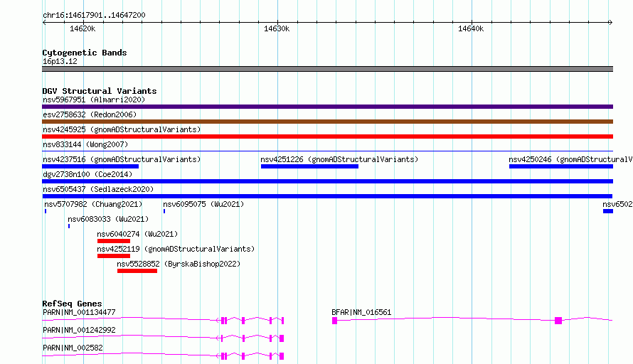Select the short blue nsv6502 bar
Screen dimensions: 633x364
[x=608, y=211]
